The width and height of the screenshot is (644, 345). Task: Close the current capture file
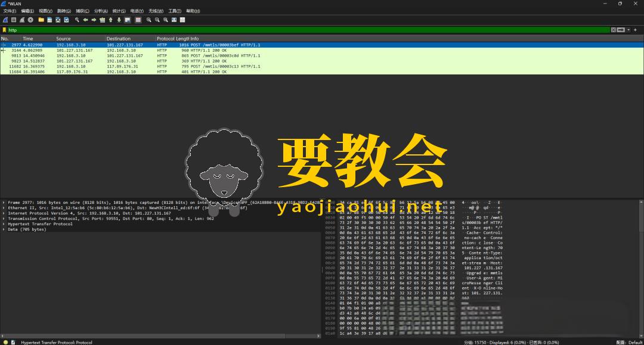58,20
